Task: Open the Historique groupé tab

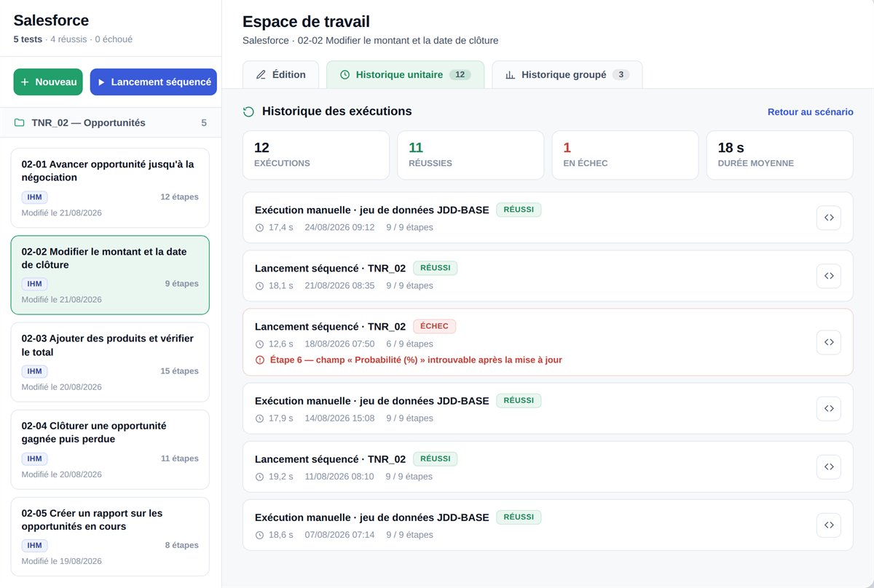Action: [567, 75]
